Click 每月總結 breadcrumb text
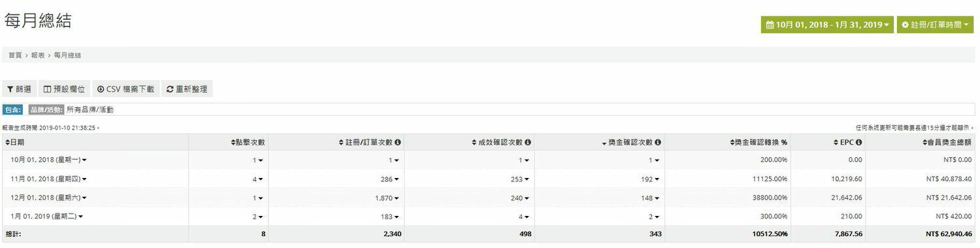980x248 pixels. (x=67, y=56)
